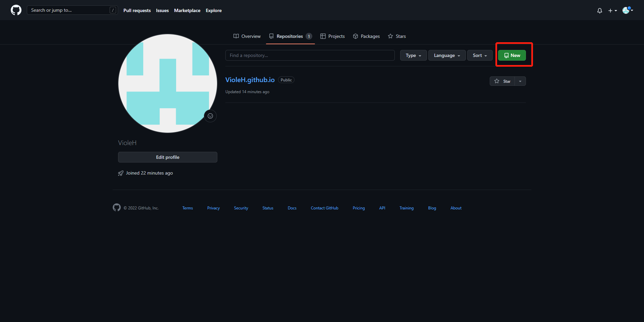This screenshot has height=322, width=644.
Task: Open the VioleH.github.io repository
Action: (x=250, y=80)
